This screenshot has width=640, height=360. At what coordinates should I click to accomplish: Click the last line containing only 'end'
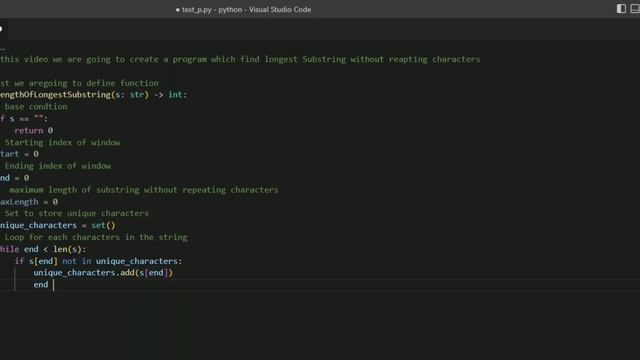coord(41,284)
